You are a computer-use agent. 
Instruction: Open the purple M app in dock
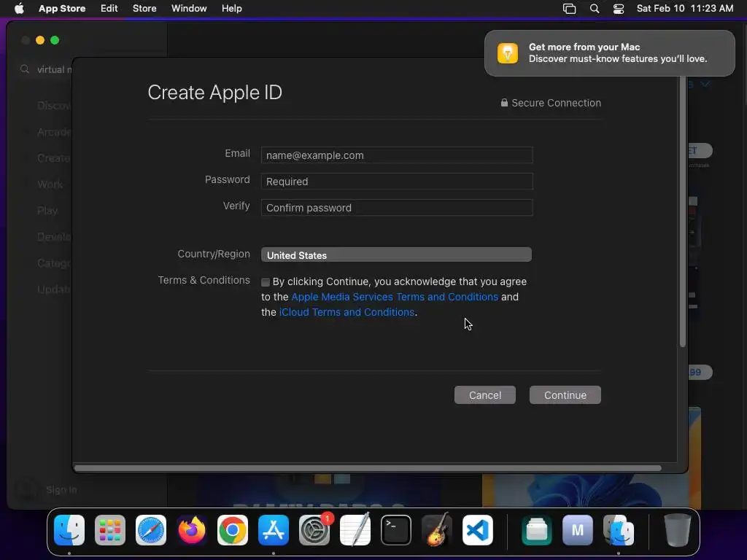[x=578, y=530]
